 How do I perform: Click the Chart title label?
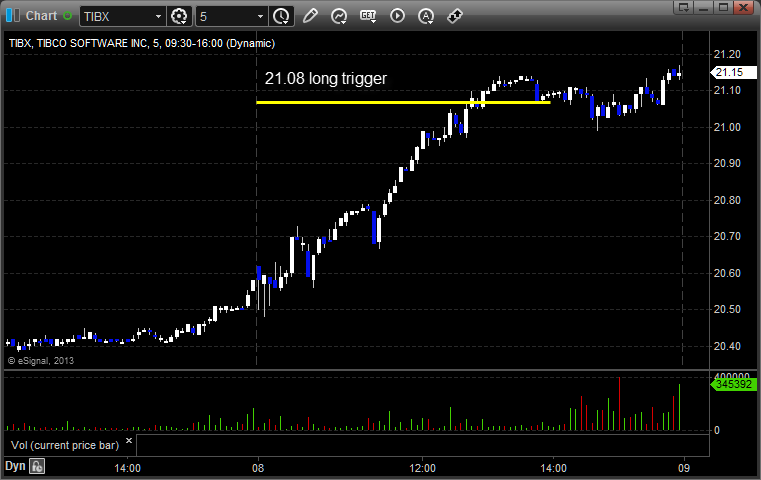coord(41,16)
